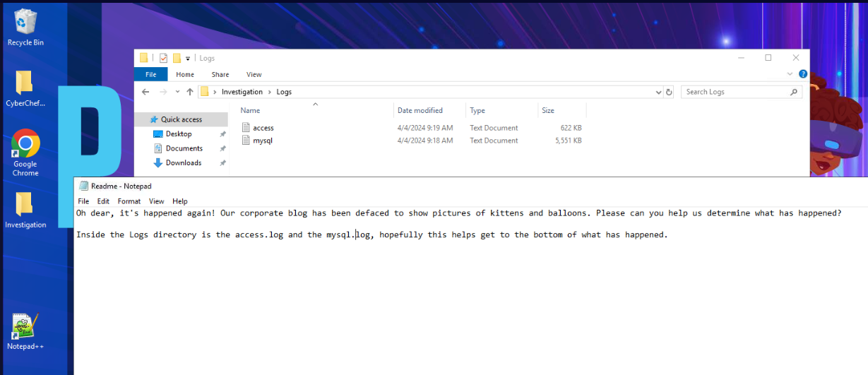Open the CyberChef folder on desktop
The height and width of the screenshot is (375, 868).
pyautogui.click(x=25, y=88)
